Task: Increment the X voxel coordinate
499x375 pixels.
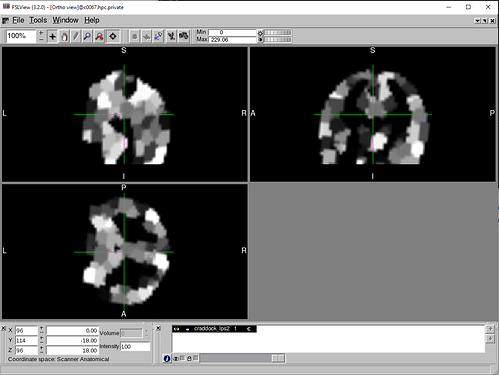Action: coord(41,328)
